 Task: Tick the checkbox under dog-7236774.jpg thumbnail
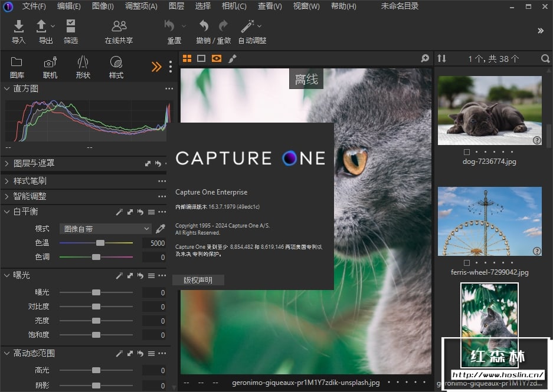click(x=467, y=152)
